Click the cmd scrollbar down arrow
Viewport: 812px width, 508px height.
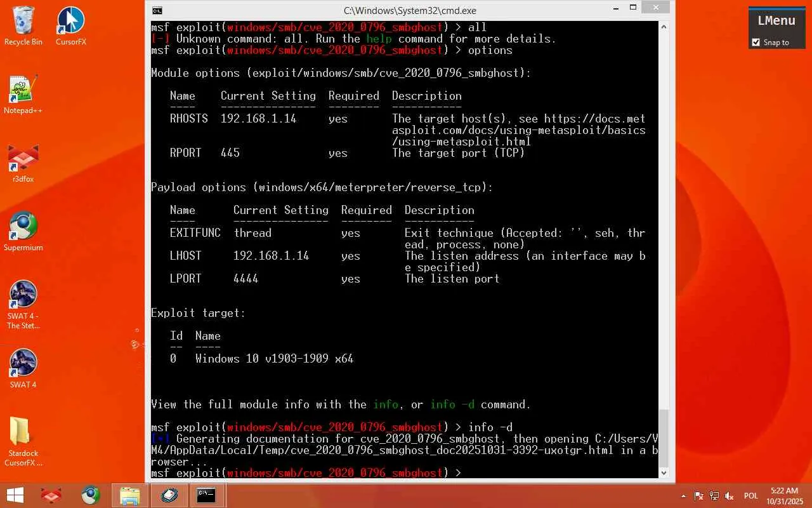pos(664,472)
